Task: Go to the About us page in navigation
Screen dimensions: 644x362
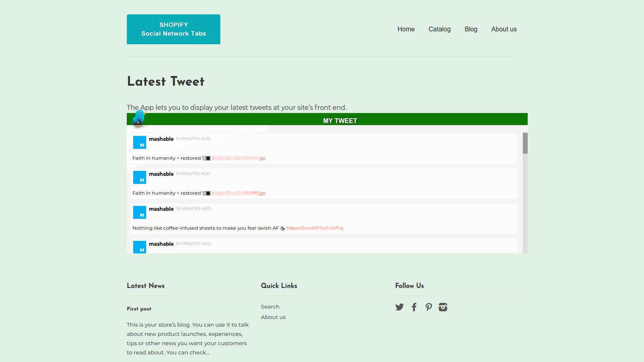Action: [x=504, y=29]
